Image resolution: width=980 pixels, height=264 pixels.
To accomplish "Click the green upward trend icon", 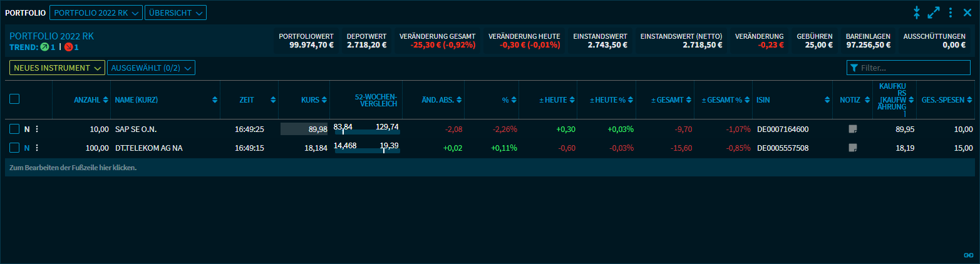I will point(44,47).
